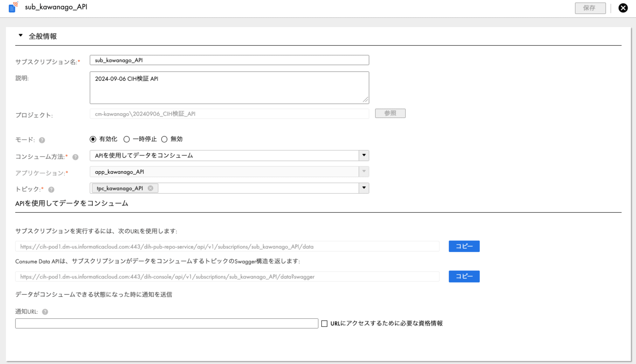The height and width of the screenshot is (364, 636).
Task: Click the swagger URL field
Action: point(227,276)
